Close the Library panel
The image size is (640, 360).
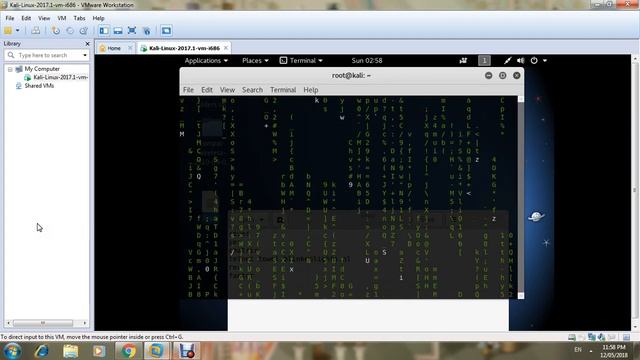[87, 44]
